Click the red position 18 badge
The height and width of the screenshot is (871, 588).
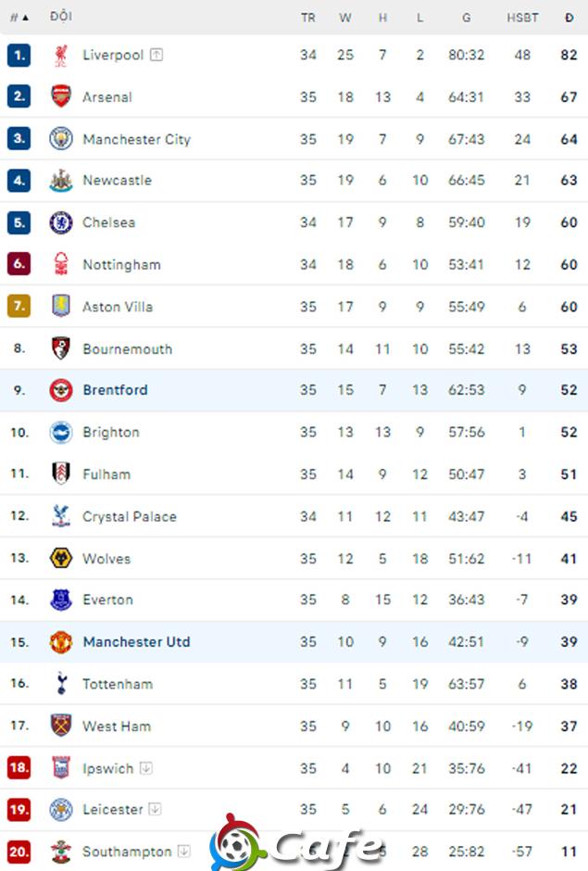click(x=19, y=767)
